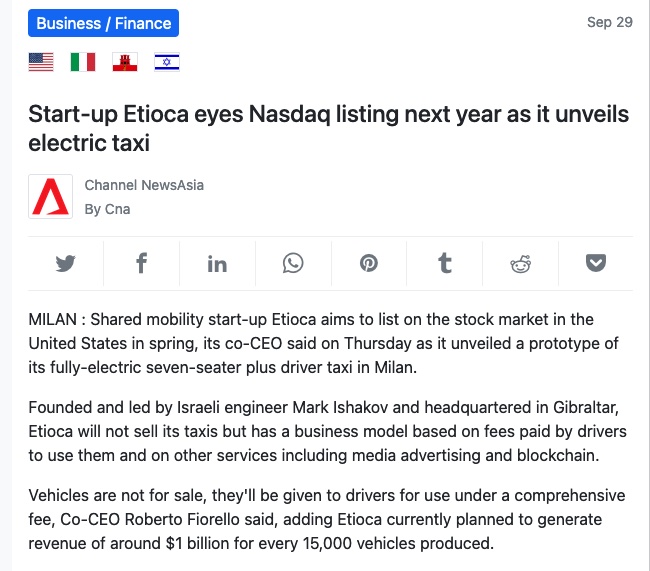Click the United States flag icon

pos(41,62)
